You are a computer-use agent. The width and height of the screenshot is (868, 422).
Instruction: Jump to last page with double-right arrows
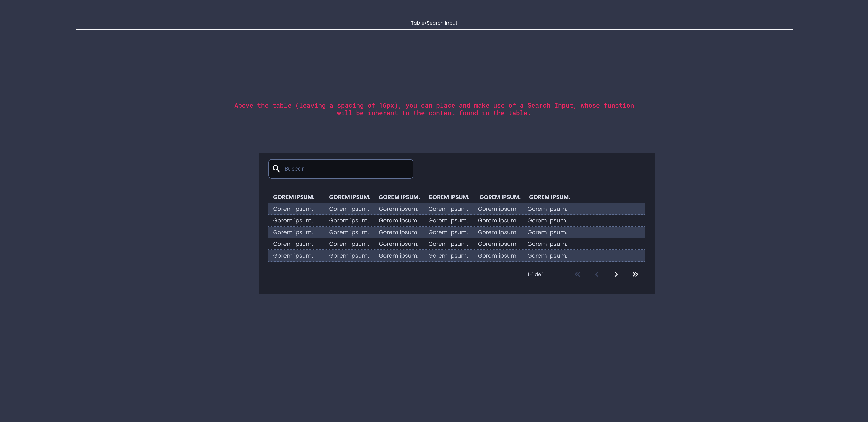635,274
